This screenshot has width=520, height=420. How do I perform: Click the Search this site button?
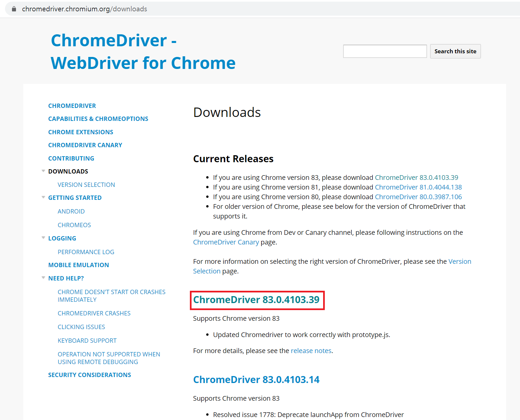tap(455, 51)
